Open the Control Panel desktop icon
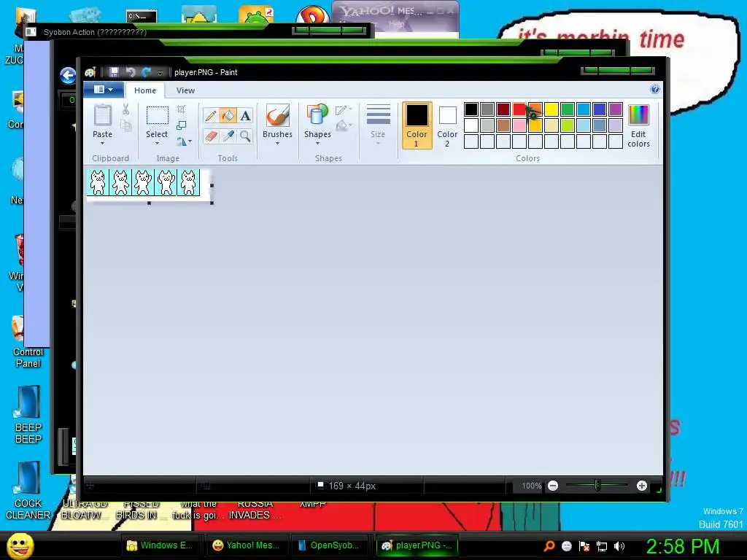Viewport: 747px width, 560px height. 28,342
